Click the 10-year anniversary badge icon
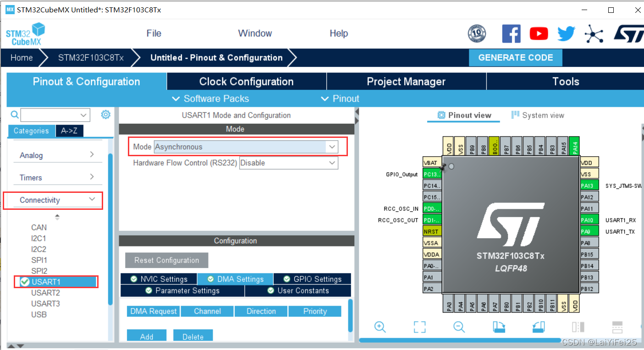This screenshot has width=644, height=350. coord(477,33)
